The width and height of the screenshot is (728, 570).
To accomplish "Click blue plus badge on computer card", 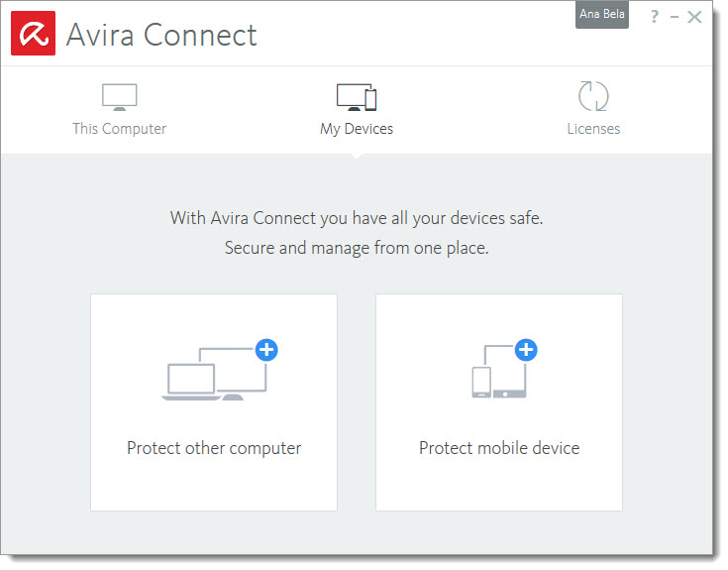I will (266, 349).
